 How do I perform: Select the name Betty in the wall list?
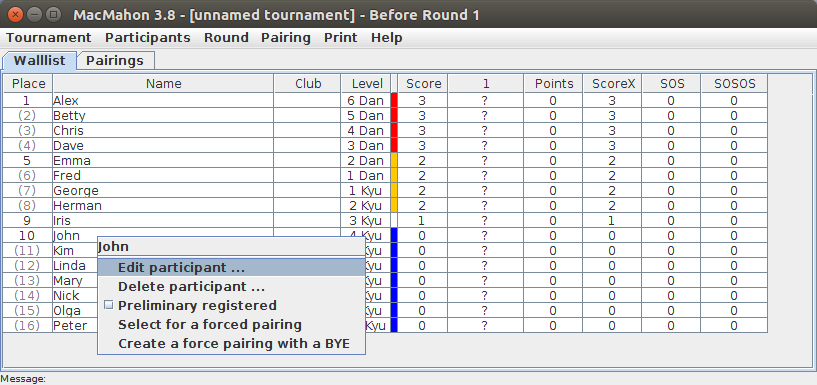tap(69, 116)
